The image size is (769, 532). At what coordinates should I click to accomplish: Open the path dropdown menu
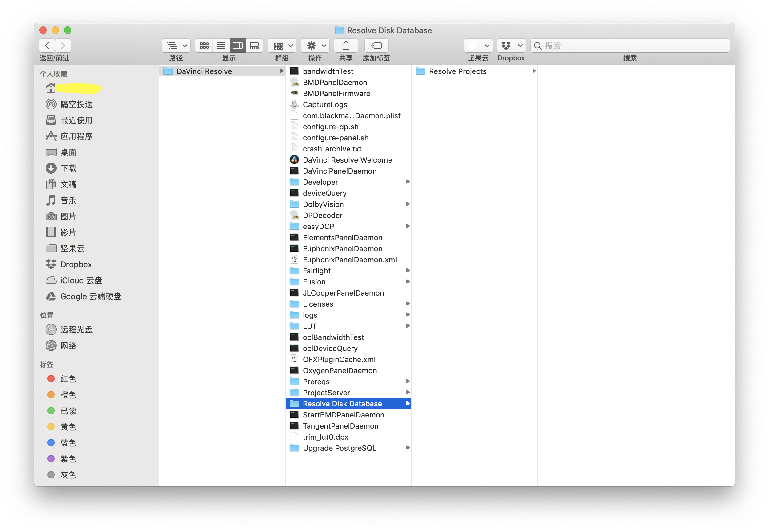point(176,46)
